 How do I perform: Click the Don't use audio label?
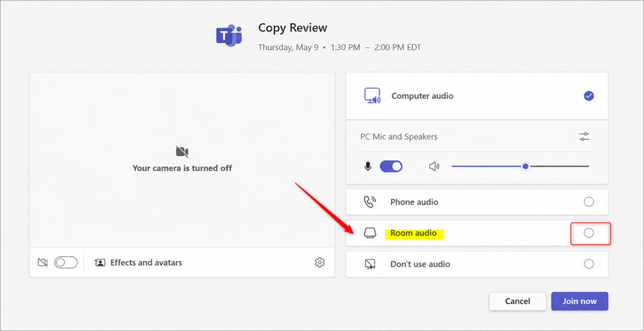(x=420, y=264)
